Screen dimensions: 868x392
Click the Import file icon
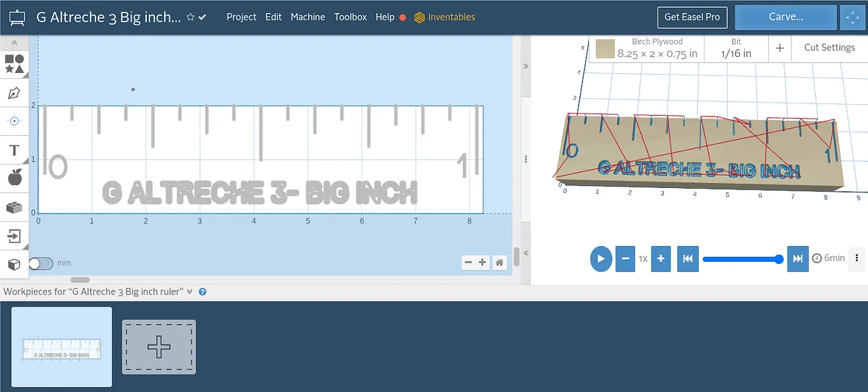[14, 236]
